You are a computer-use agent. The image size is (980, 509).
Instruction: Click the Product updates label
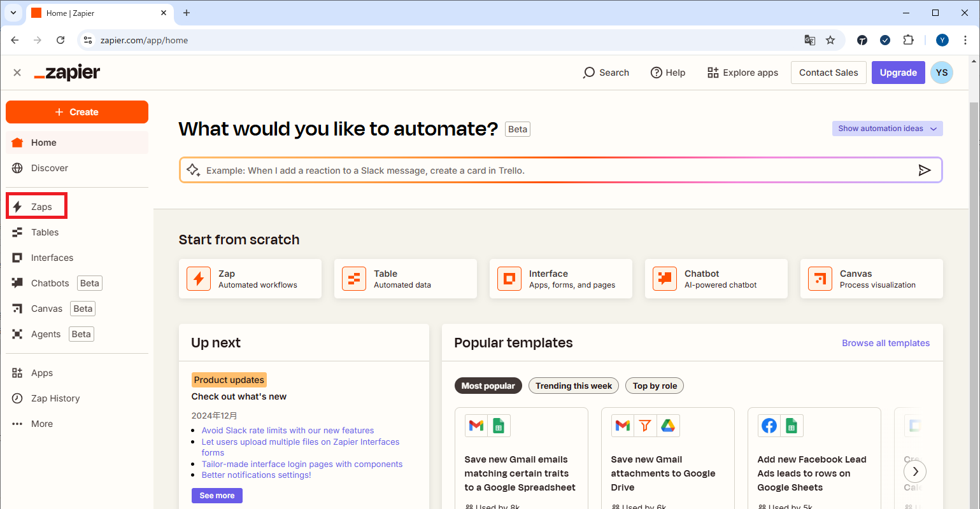click(x=229, y=380)
